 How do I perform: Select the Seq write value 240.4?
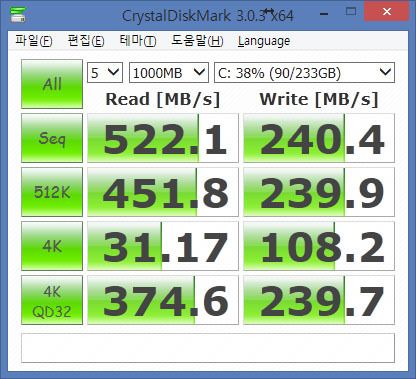(319, 138)
